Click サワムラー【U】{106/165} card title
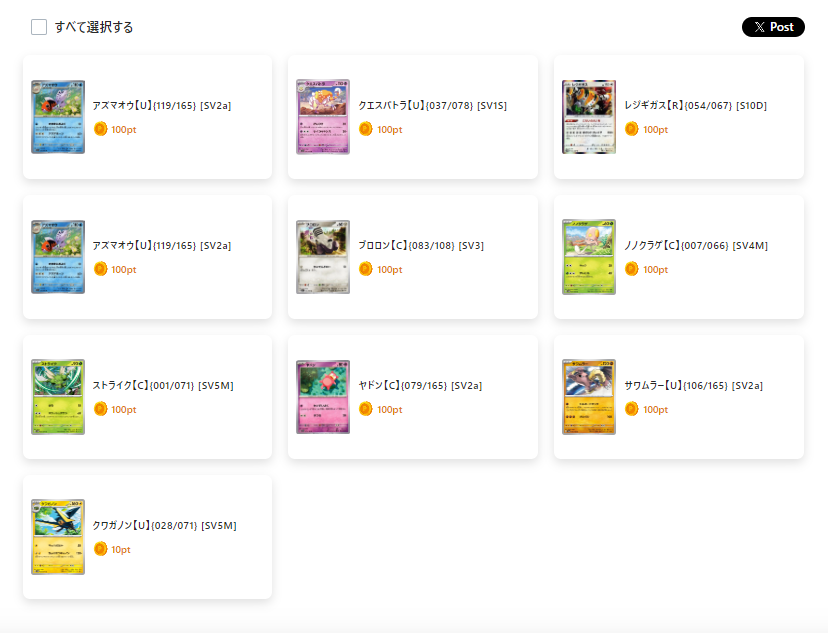The height and width of the screenshot is (633, 828). point(693,385)
